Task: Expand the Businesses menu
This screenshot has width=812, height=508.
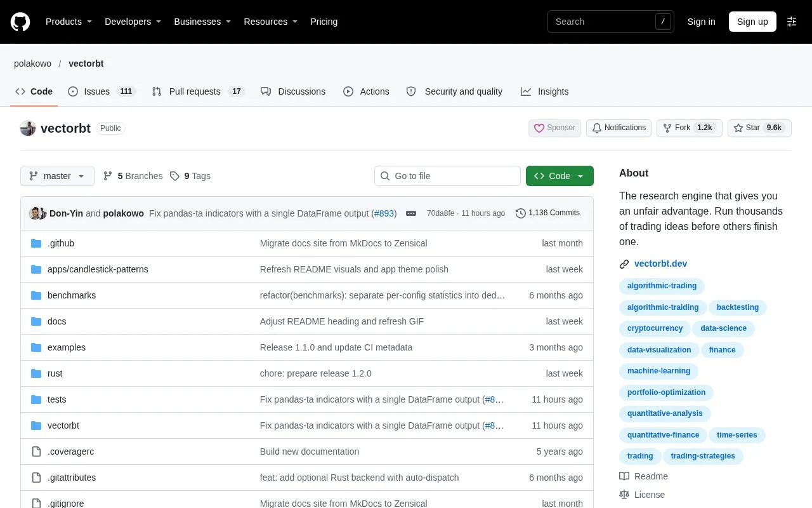Action: (203, 22)
